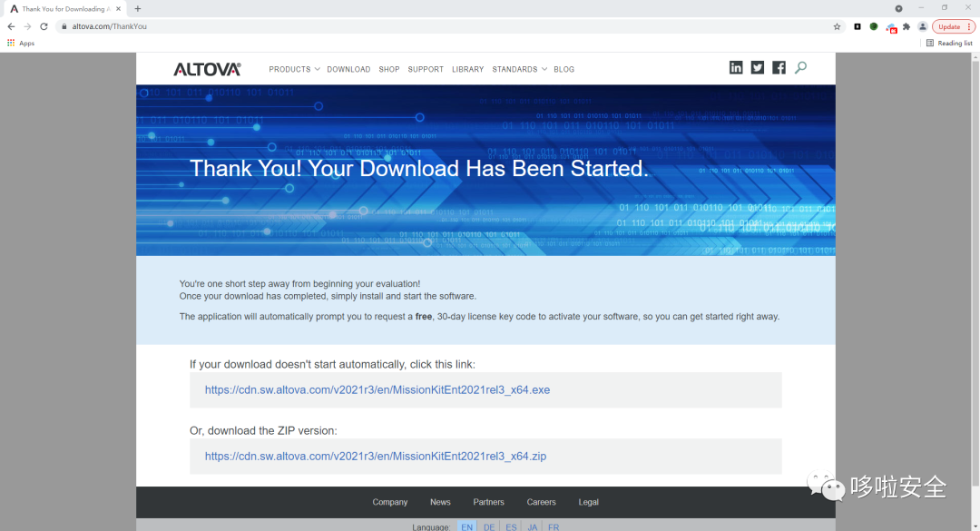Open the Chrome profile avatar icon
980x531 pixels.
923,26
